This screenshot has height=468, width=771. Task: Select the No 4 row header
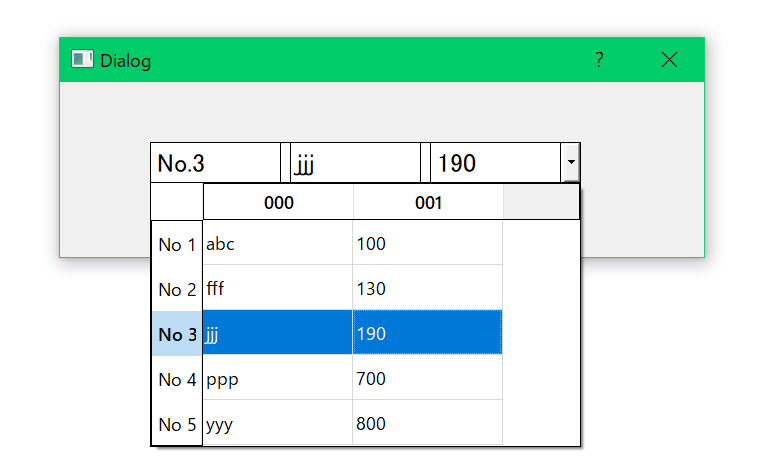[177, 379]
